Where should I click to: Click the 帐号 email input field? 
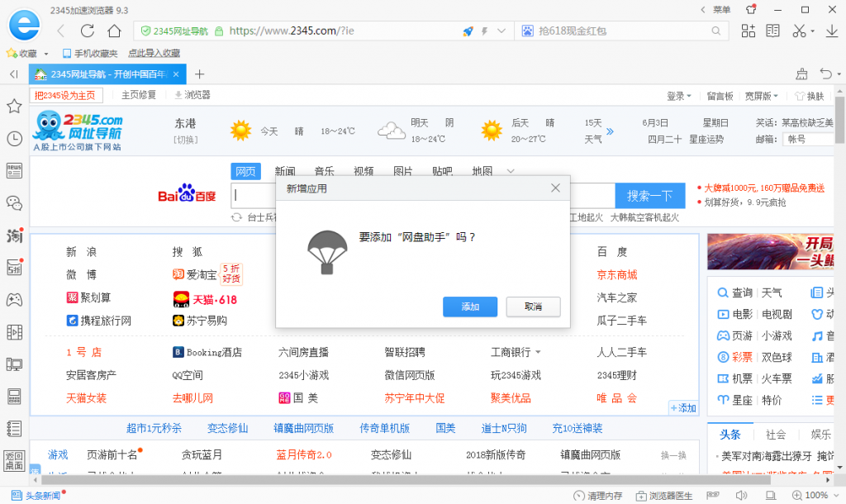810,140
